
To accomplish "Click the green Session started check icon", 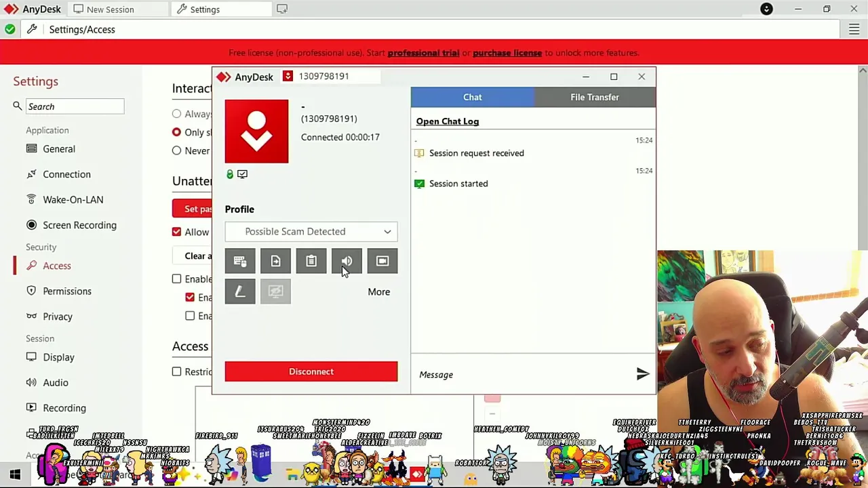I will tap(419, 184).
